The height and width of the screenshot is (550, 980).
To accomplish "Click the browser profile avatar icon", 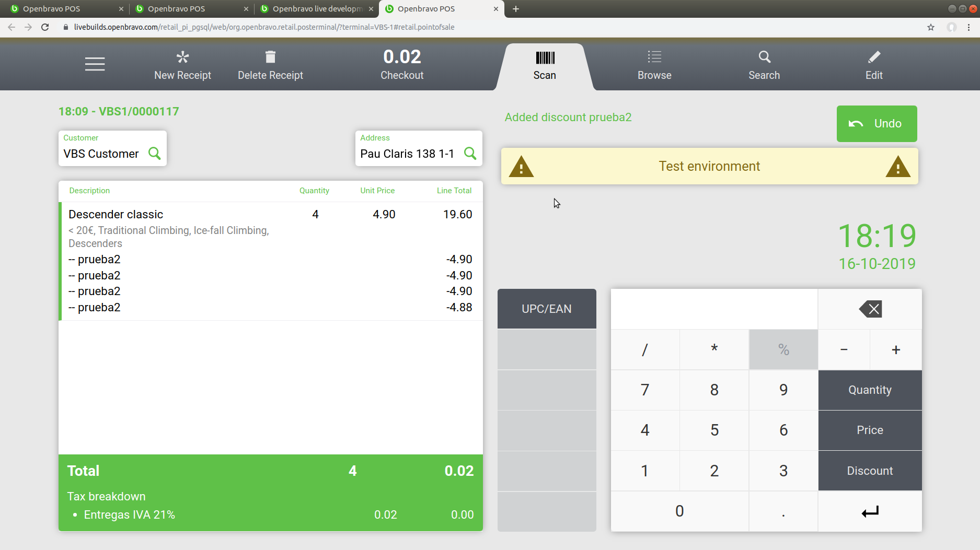I will pos(952,27).
